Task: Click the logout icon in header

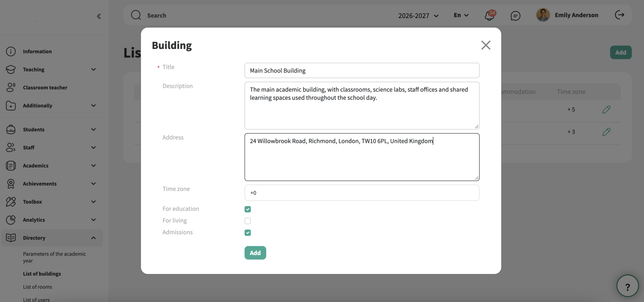Action: 620,15
